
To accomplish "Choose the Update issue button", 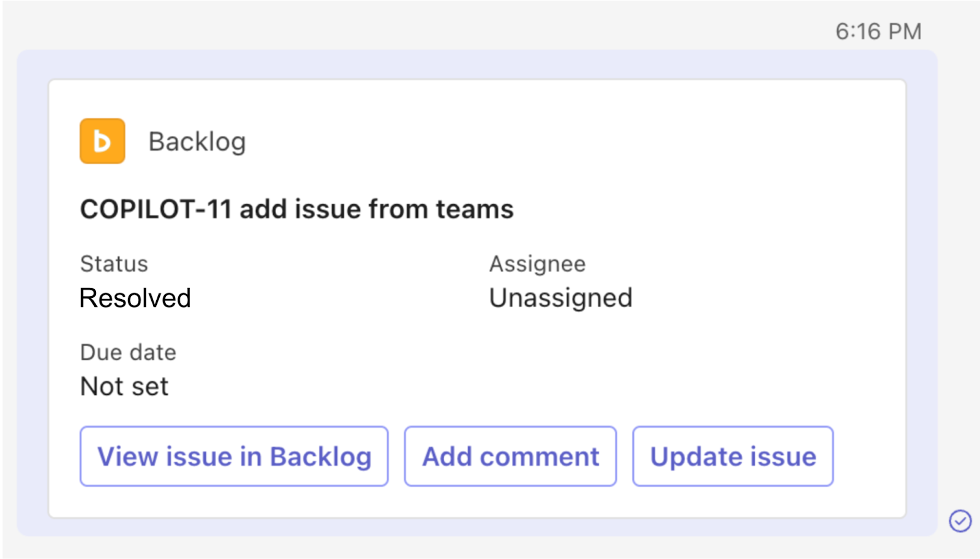I will [733, 457].
